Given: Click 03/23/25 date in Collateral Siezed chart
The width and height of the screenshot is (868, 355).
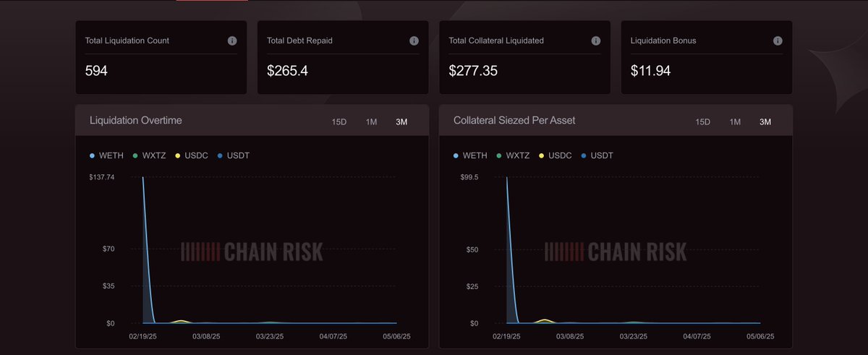Looking at the screenshot, I should (x=634, y=337).
